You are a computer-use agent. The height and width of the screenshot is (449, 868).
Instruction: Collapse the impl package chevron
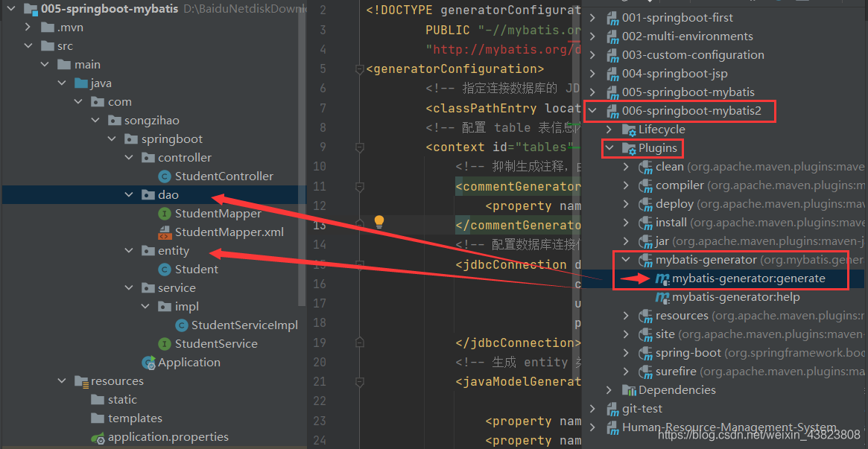(145, 306)
